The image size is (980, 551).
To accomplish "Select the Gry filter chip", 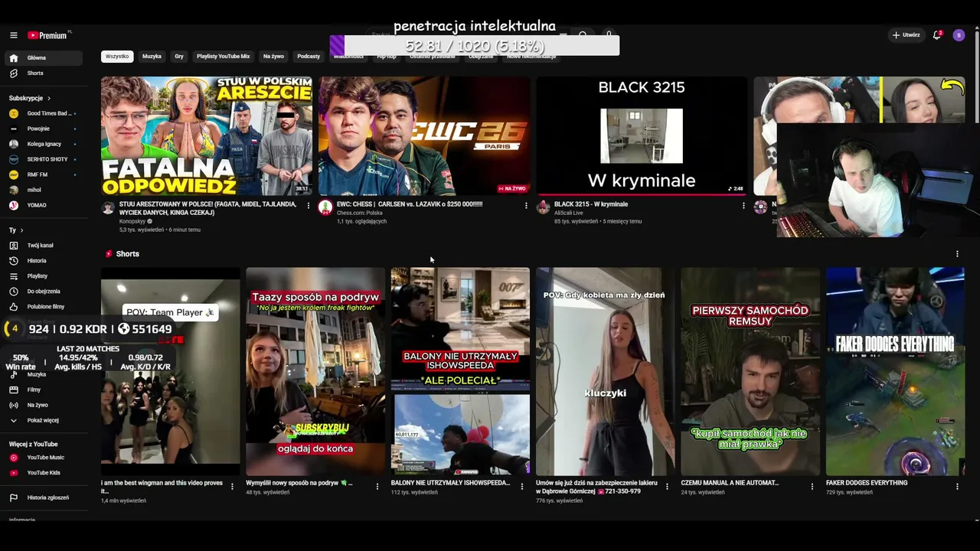I will (x=179, y=56).
